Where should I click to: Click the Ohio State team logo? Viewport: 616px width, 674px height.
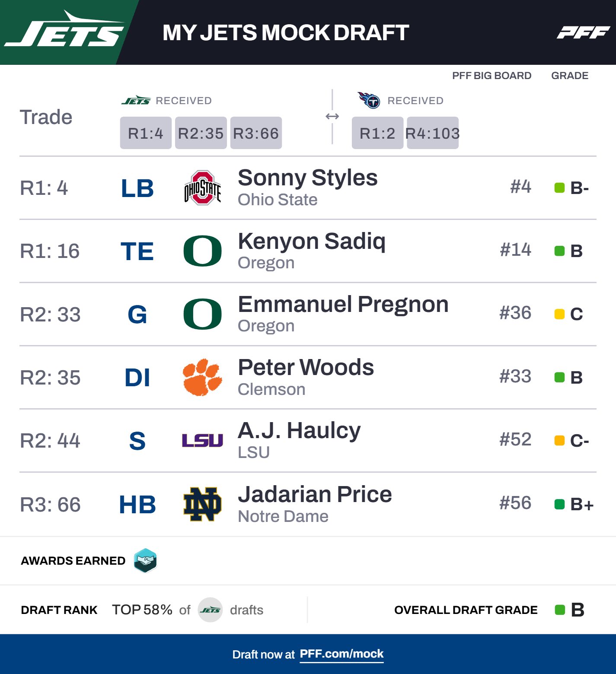click(202, 188)
